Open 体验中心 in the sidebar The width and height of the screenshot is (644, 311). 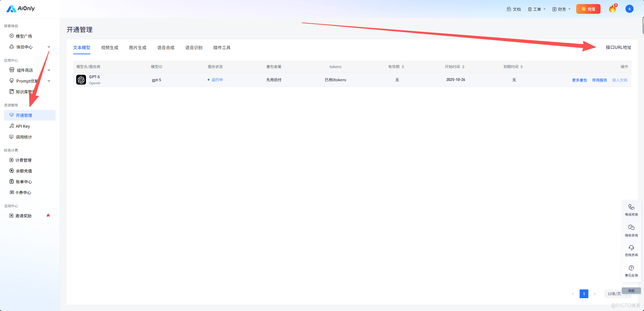(24, 47)
